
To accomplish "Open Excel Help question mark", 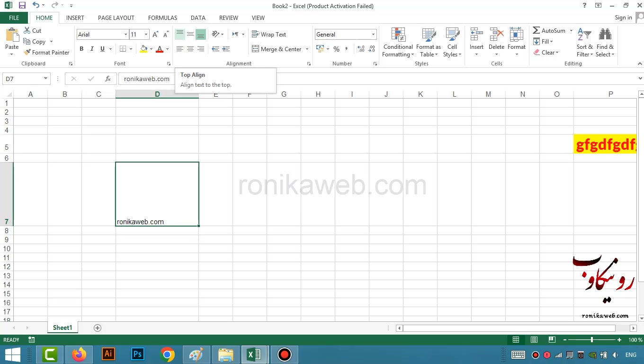I will coord(585,6).
